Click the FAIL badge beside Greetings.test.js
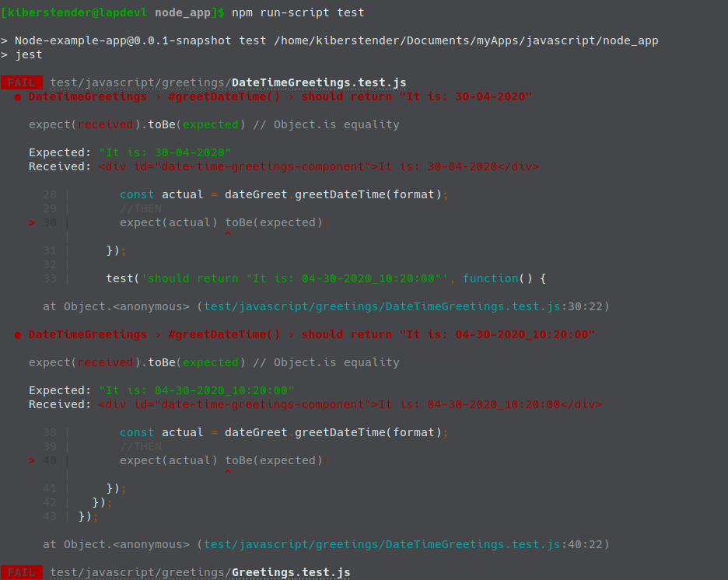Image resolution: width=728 pixels, height=580 pixels. (22, 573)
